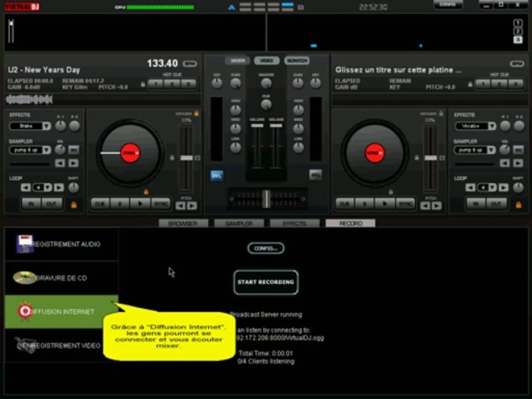Nudge right deck pitch up arrow
This screenshot has width=532, height=399.
[437, 206]
